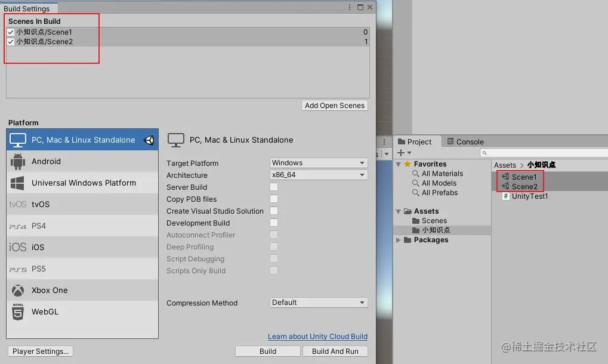The height and width of the screenshot is (364, 608).
Task: Click the monitor icon in platform details header
Action: [x=175, y=140]
